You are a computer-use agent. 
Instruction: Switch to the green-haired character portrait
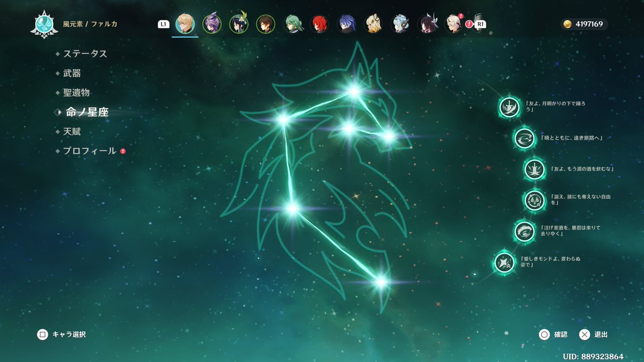pos(292,24)
